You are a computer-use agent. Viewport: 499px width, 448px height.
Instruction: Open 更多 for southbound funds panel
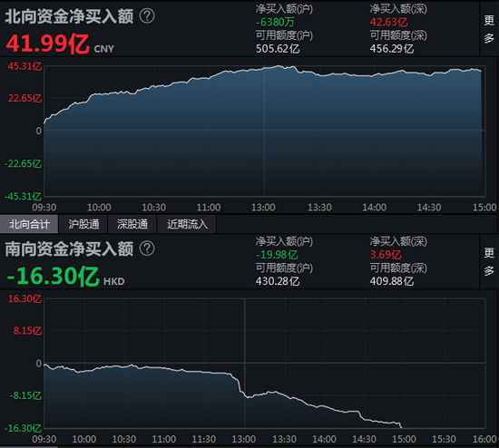pos(489,262)
